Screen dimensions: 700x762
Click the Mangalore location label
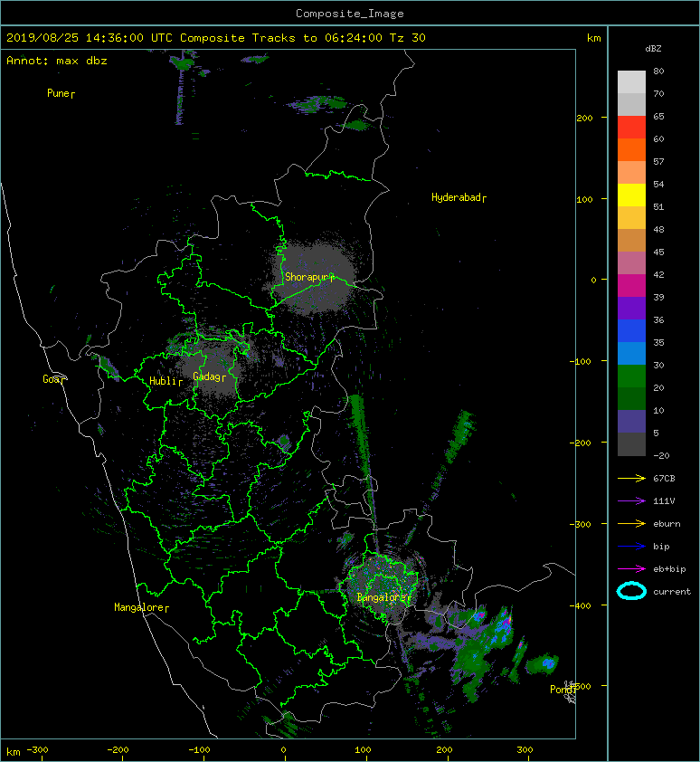[141, 607]
